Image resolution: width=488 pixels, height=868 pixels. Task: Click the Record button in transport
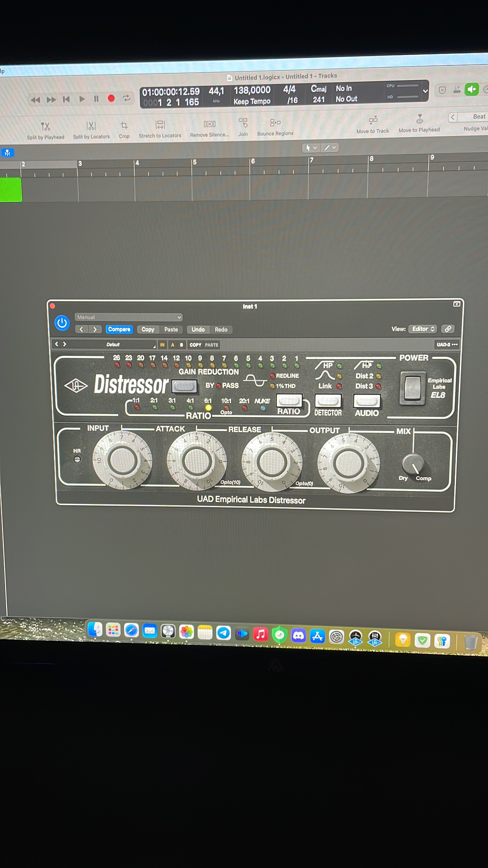point(111,98)
